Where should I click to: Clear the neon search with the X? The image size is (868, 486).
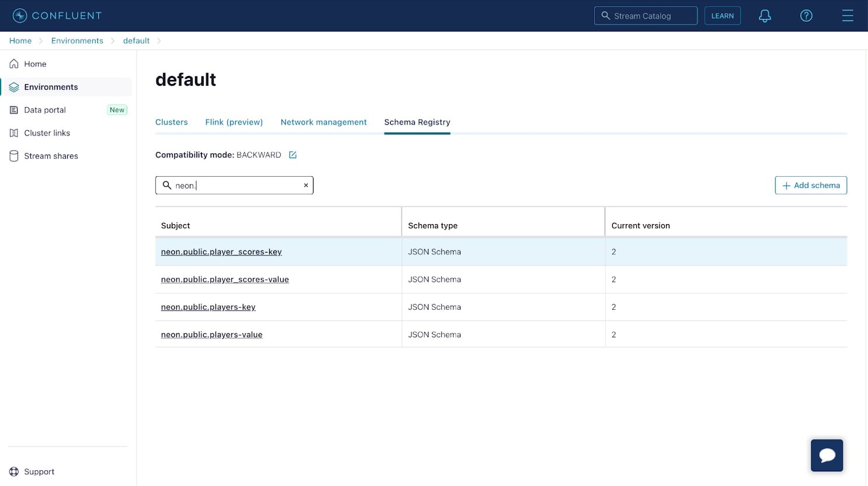(305, 185)
